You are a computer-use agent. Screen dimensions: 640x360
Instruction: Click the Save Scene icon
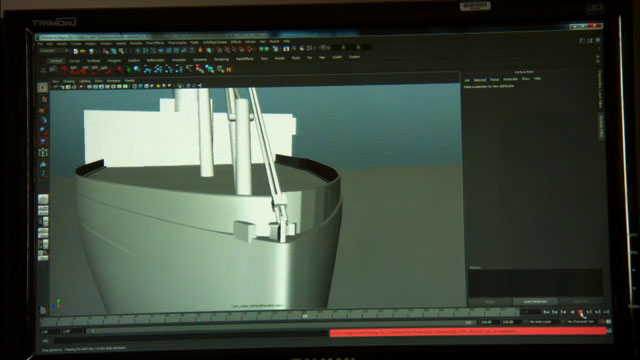point(91,51)
